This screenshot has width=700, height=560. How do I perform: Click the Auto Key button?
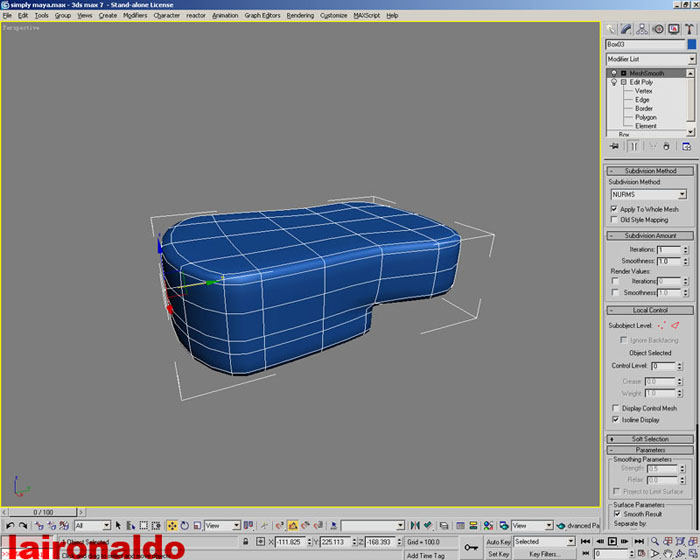click(498, 541)
